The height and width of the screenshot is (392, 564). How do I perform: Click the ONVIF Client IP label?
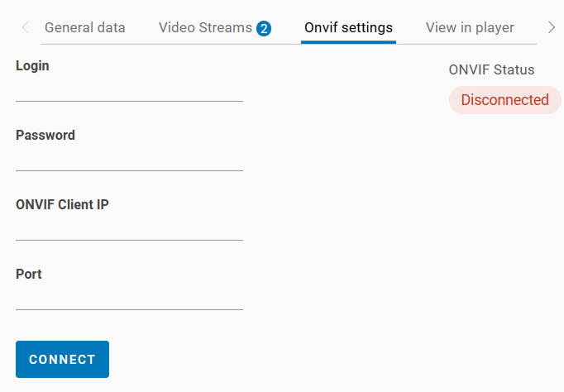tap(62, 205)
